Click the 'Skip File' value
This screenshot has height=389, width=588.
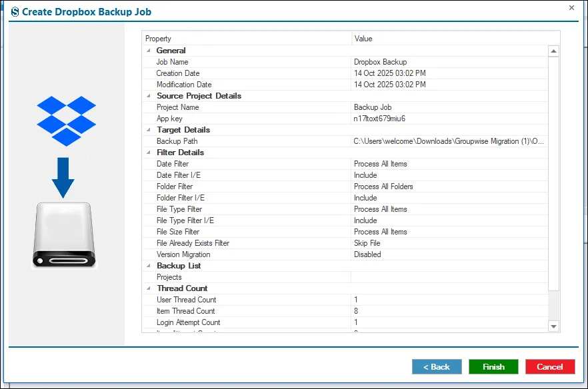(x=367, y=243)
